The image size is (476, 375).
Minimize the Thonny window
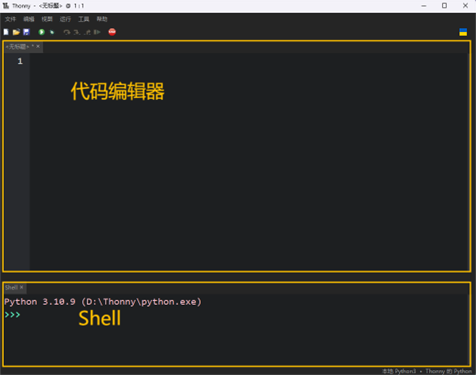point(424,6)
